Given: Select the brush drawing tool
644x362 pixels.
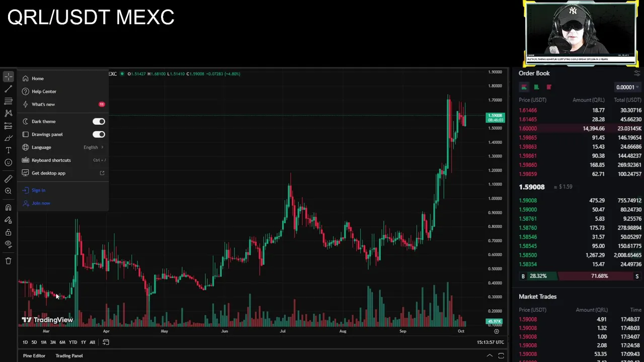Looking at the screenshot, I should point(9,138).
